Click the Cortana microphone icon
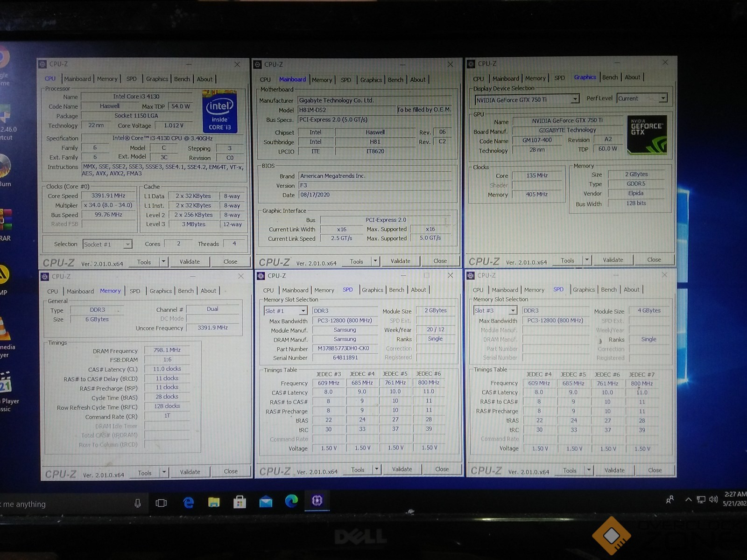 pyautogui.click(x=137, y=503)
